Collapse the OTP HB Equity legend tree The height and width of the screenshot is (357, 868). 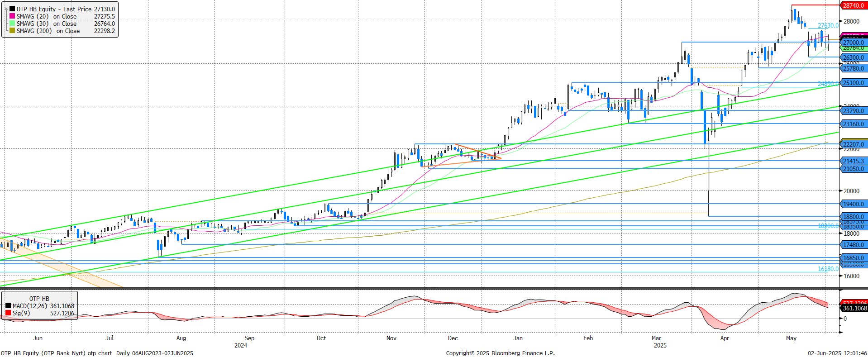6,9
